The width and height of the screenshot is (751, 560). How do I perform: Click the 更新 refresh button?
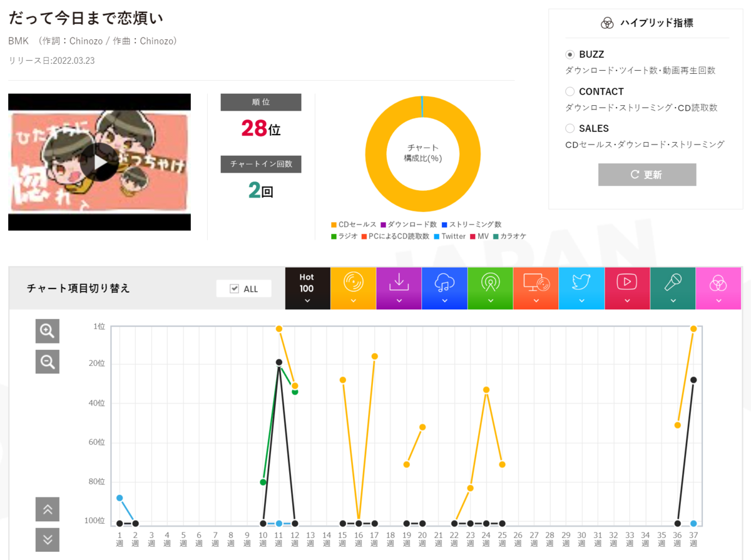click(647, 175)
